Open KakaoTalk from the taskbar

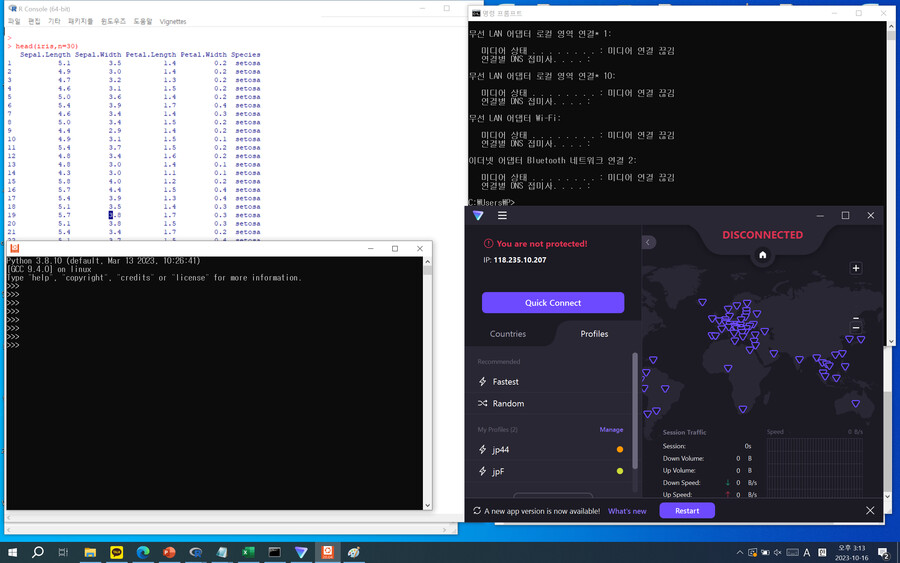click(116, 552)
